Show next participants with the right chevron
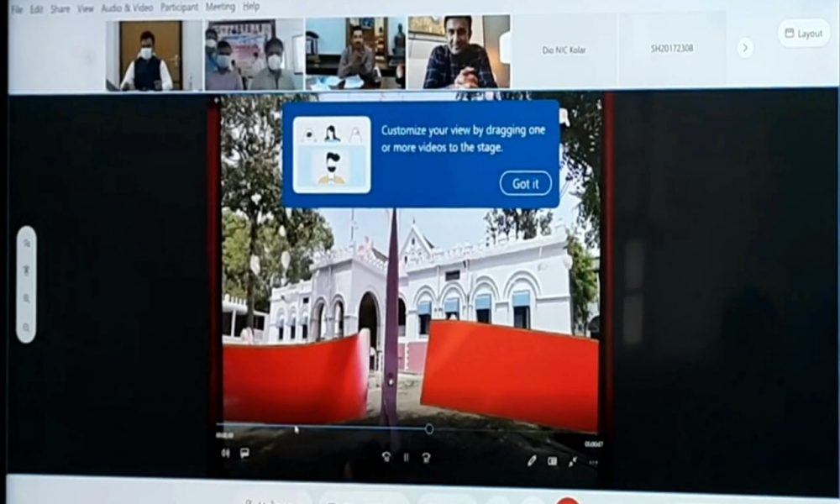Viewport: 840px width, 504px height. (745, 48)
